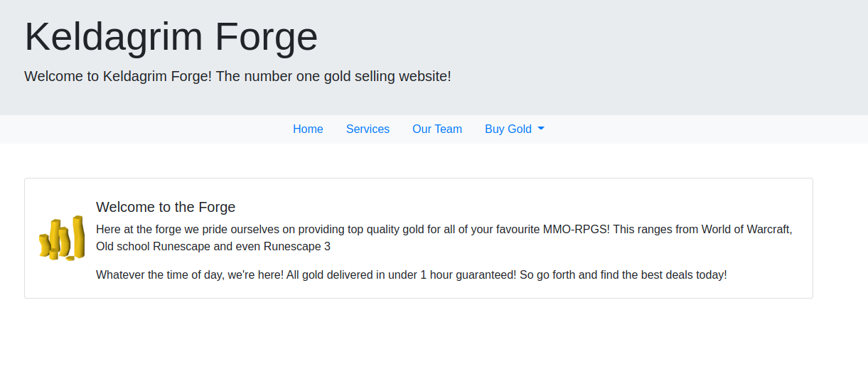Click the Keldagrim Forge page title

point(171,36)
